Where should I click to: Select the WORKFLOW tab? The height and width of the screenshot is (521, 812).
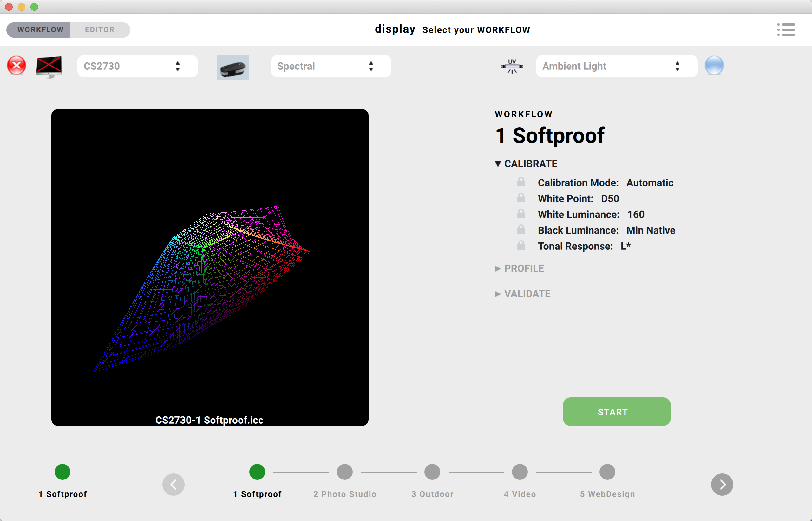tap(40, 30)
